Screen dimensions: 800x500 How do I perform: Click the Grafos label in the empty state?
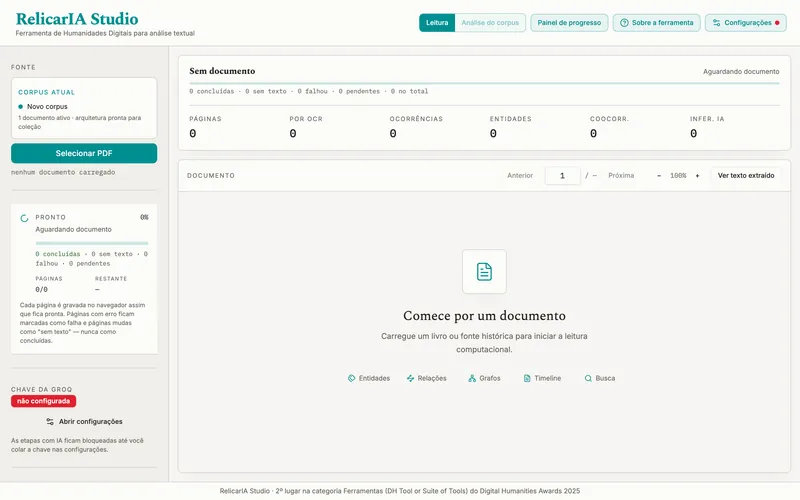coord(490,378)
